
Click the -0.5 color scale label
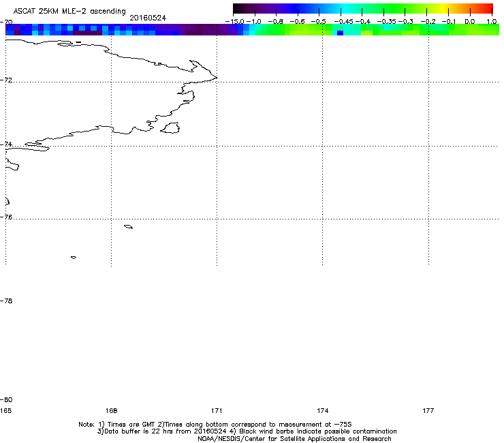(319, 22)
